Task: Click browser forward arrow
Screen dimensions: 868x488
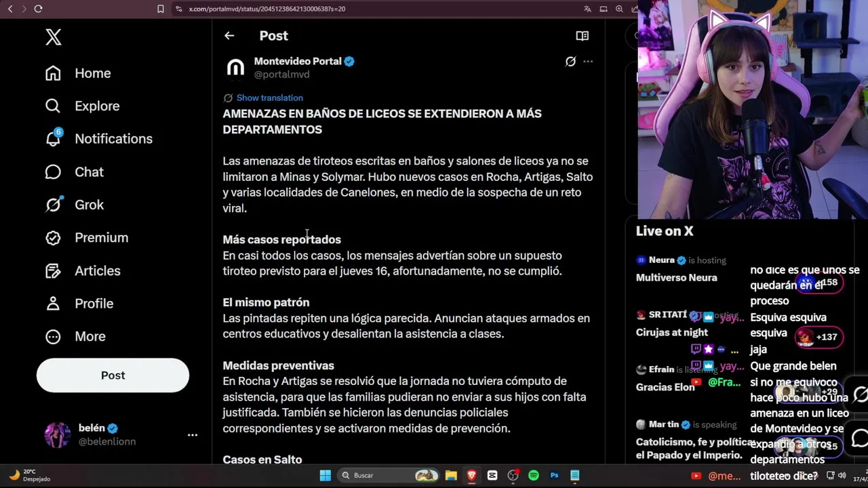Action: [x=24, y=9]
